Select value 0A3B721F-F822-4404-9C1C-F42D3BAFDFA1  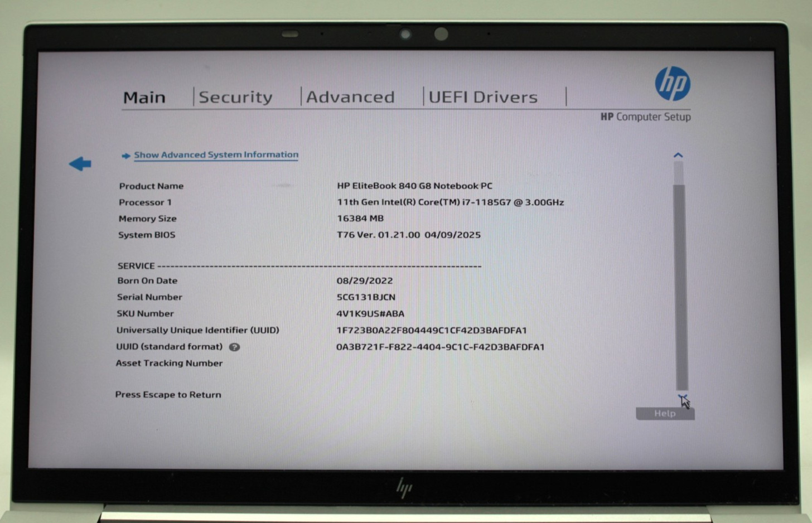(441, 347)
